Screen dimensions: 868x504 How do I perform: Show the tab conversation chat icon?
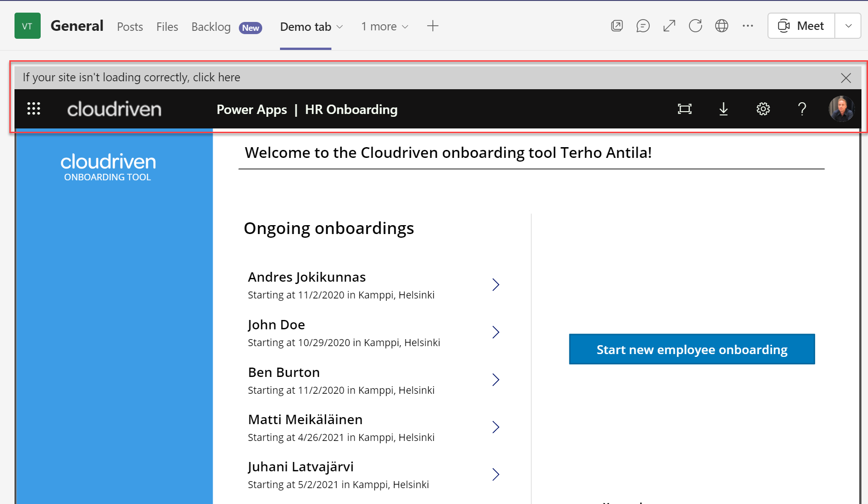[x=643, y=26]
